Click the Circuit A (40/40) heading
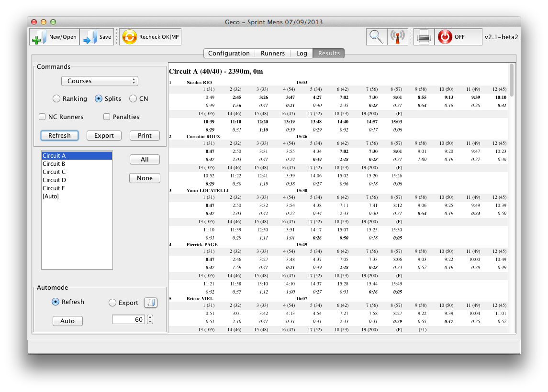548x392 pixels. [x=216, y=71]
